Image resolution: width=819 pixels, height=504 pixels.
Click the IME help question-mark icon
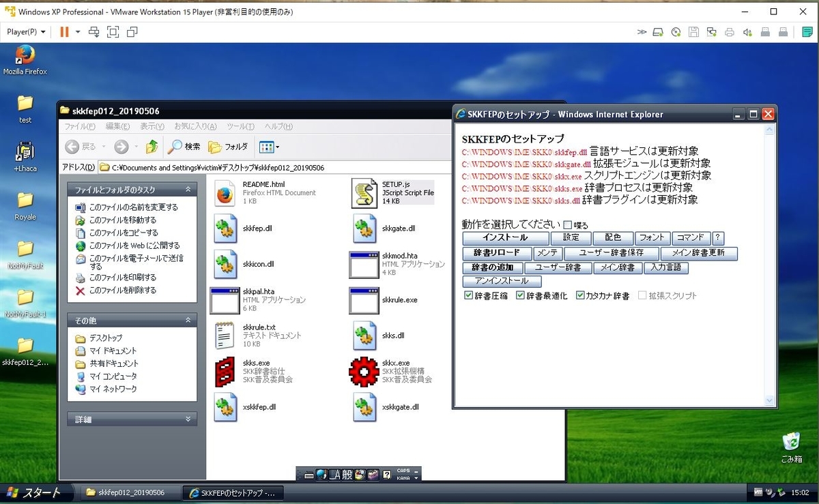(386, 475)
